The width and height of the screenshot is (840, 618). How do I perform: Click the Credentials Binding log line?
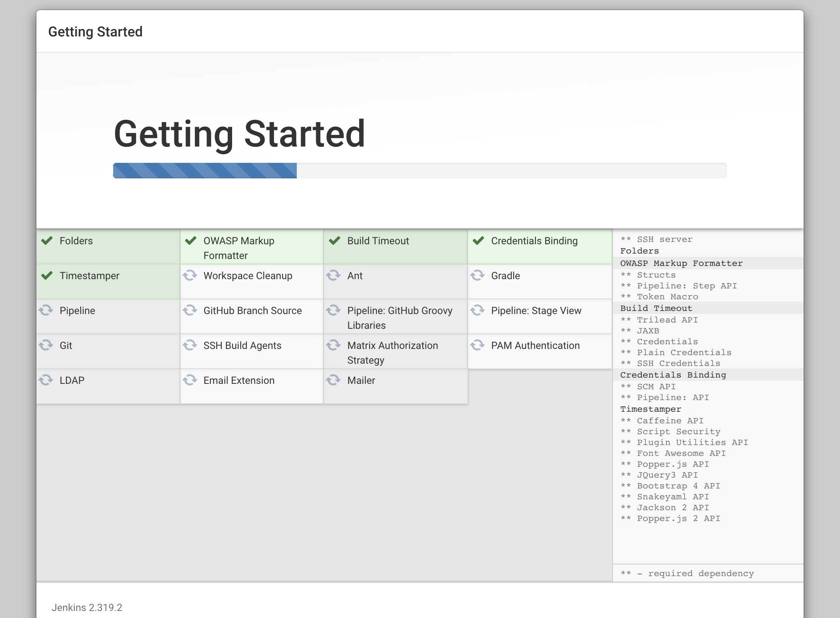click(x=673, y=375)
